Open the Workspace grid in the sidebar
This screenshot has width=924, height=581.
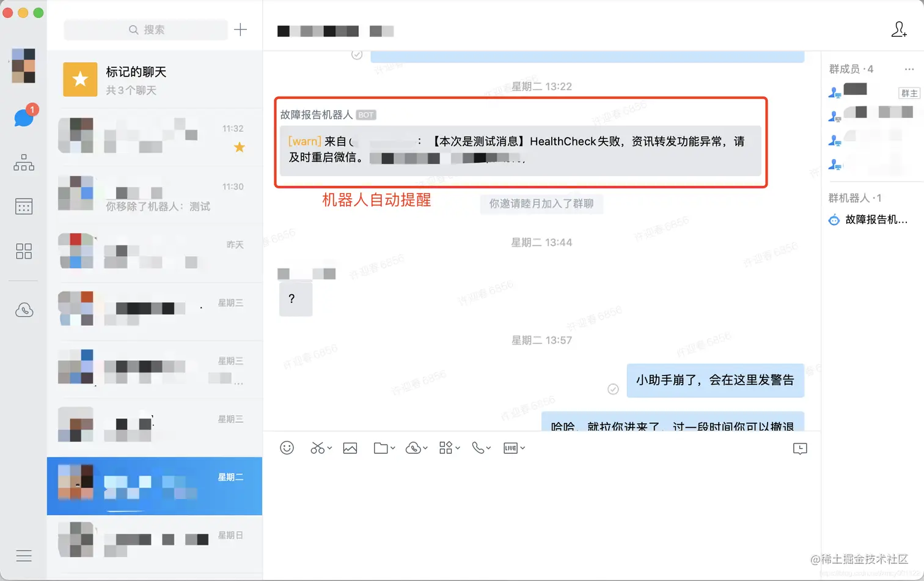[23, 251]
